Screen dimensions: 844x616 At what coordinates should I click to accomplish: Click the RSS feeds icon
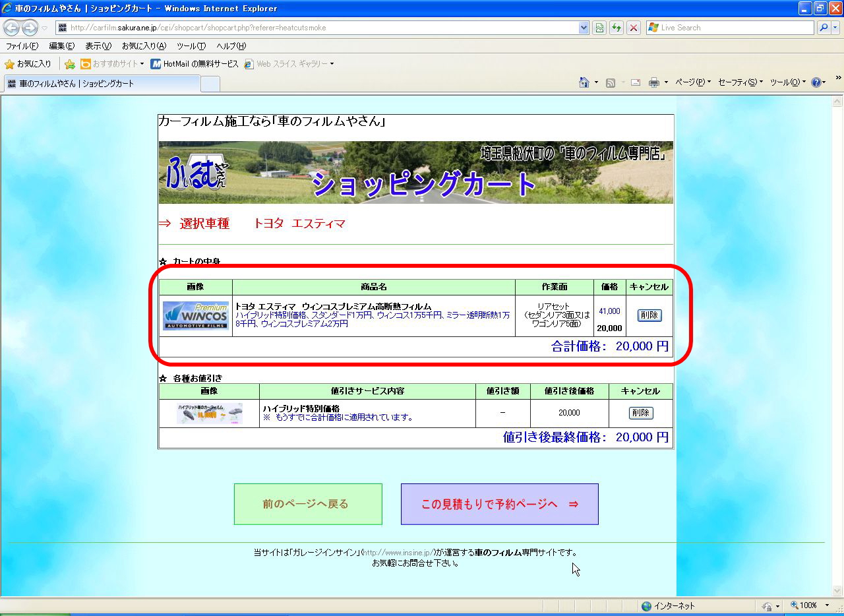[x=611, y=82]
